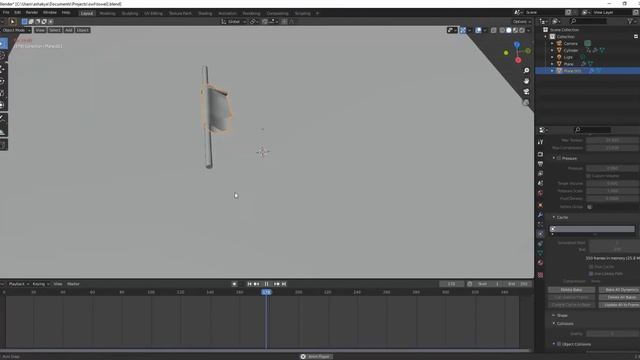Open the Particles properties tab icon
The width and height of the screenshot is (640, 360).
point(540,224)
